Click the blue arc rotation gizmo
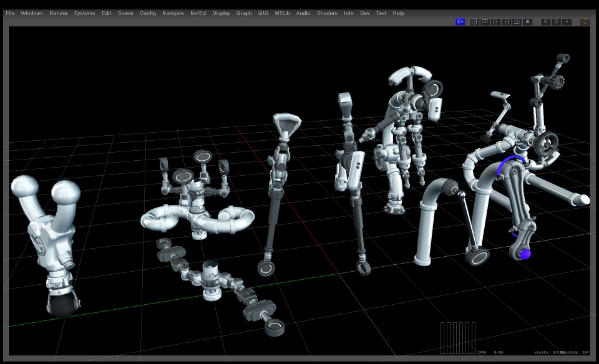Screen dimensions: 599x364 pos(510,163)
